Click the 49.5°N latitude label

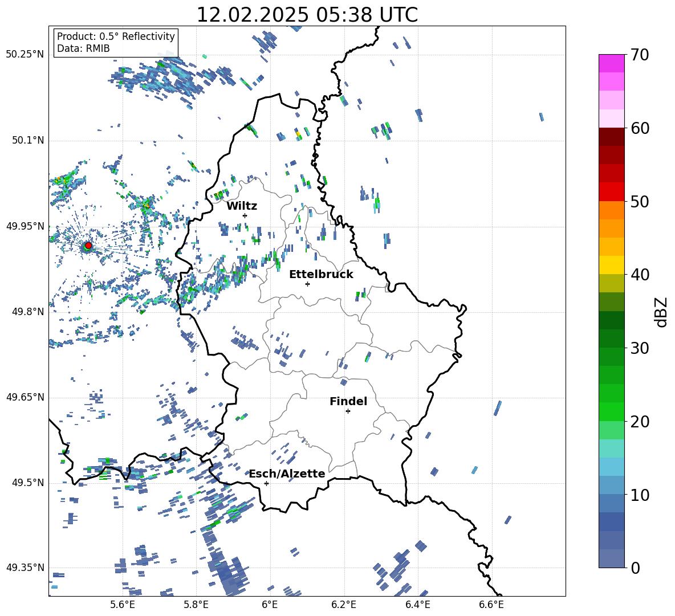point(28,483)
